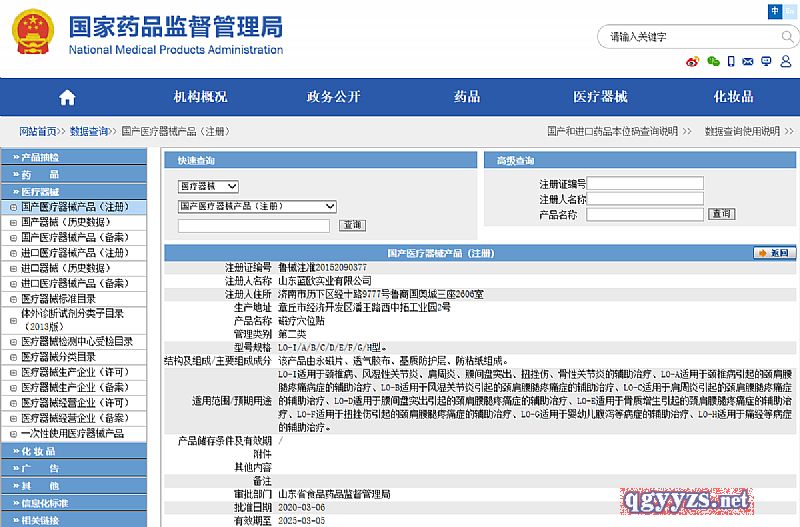This screenshot has height=527, width=800.
Task: Switch language to English (En)
Action: (790, 11)
